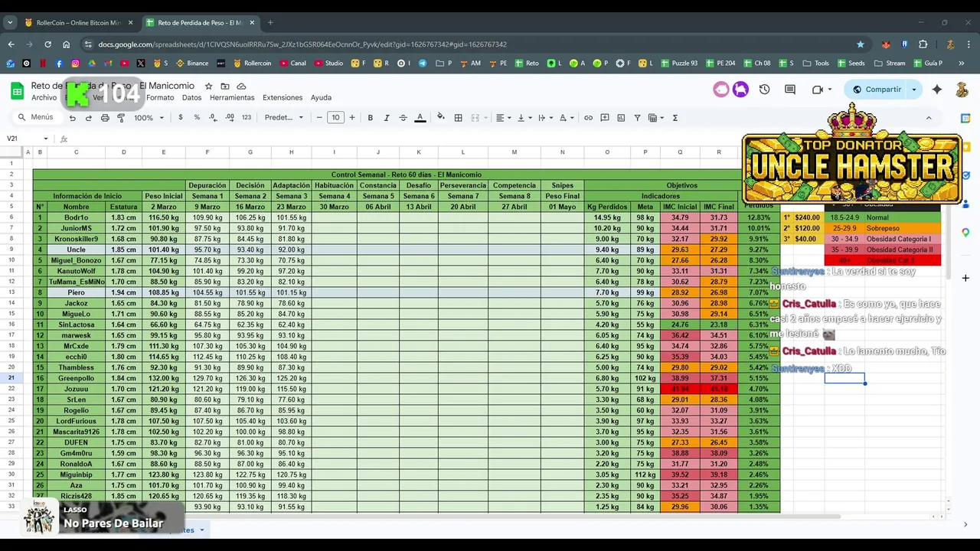Open the Gemini sparkle assistant icon
The width and height of the screenshot is (980, 551).
click(937, 90)
